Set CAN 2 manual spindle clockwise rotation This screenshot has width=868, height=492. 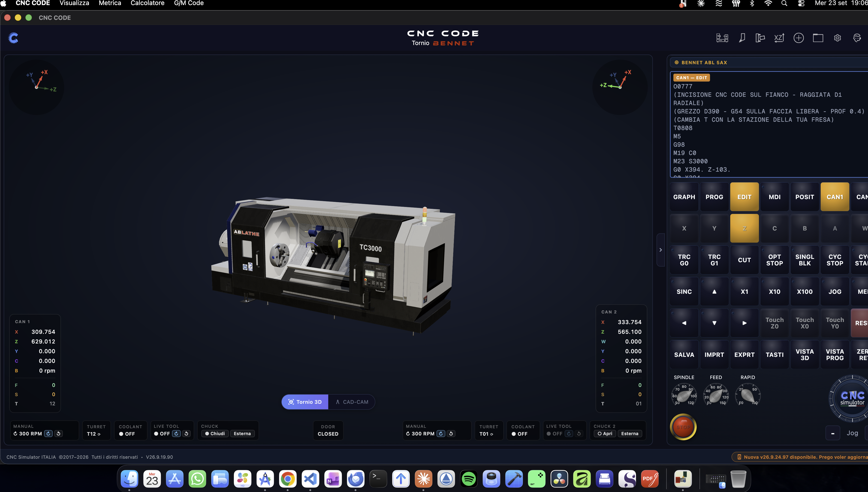[441, 434]
